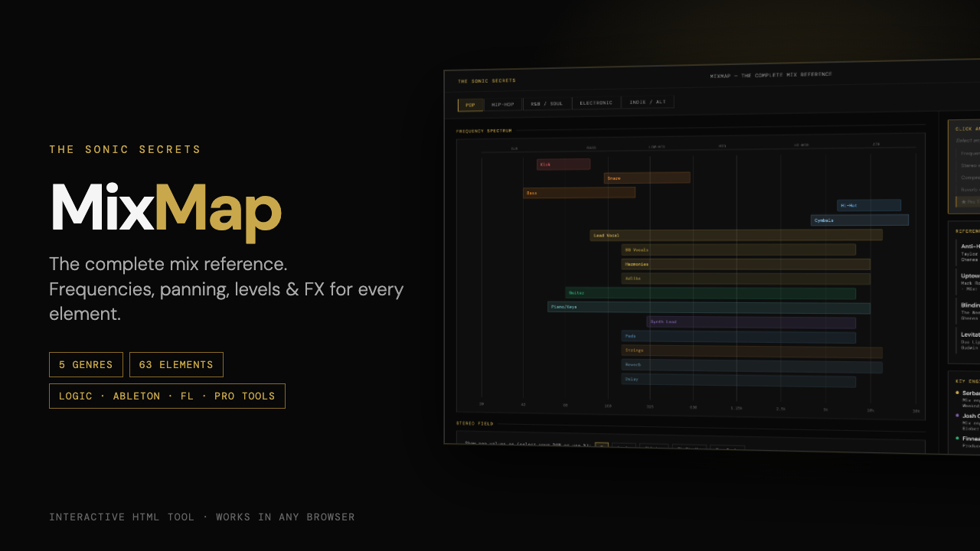This screenshot has height=551, width=980.
Task: Select the Piano/Keys frequency bar
Action: click(x=709, y=308)
